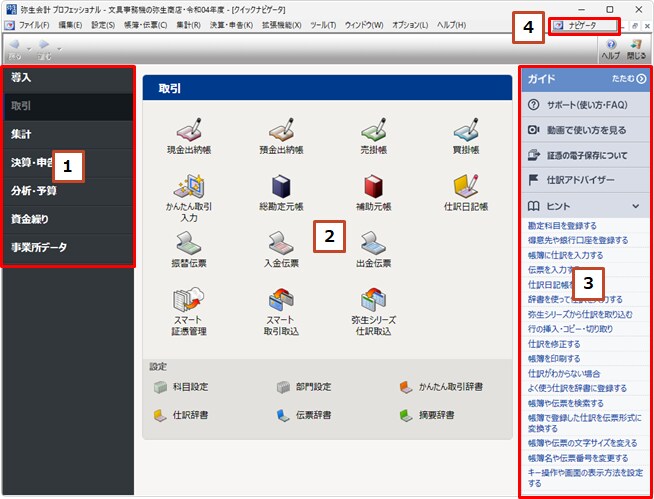Open the 仕訳辞書 dictionary item
The height and width of the screenshot is (499, 654).
point(181,415)
